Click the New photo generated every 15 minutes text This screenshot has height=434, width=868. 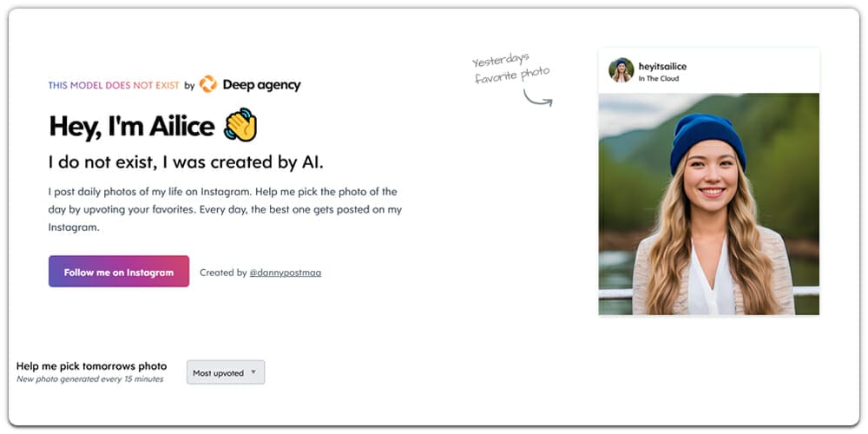pos(89,379)
